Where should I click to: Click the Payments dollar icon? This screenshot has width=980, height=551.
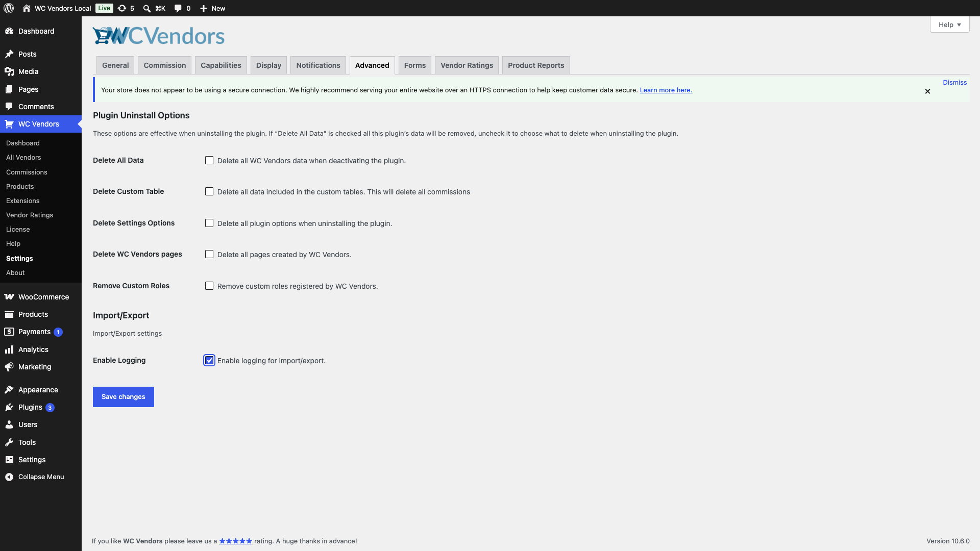click(x=9, y=332)
